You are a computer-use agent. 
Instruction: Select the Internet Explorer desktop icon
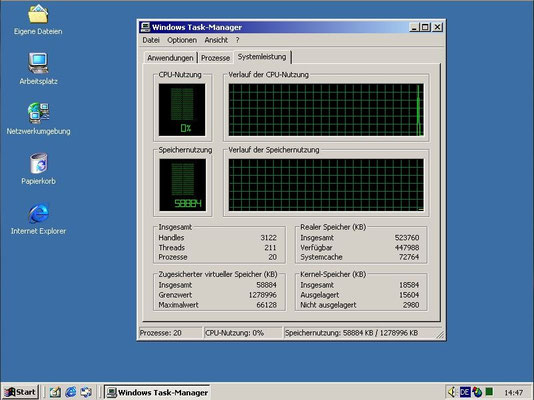[38, 213]
